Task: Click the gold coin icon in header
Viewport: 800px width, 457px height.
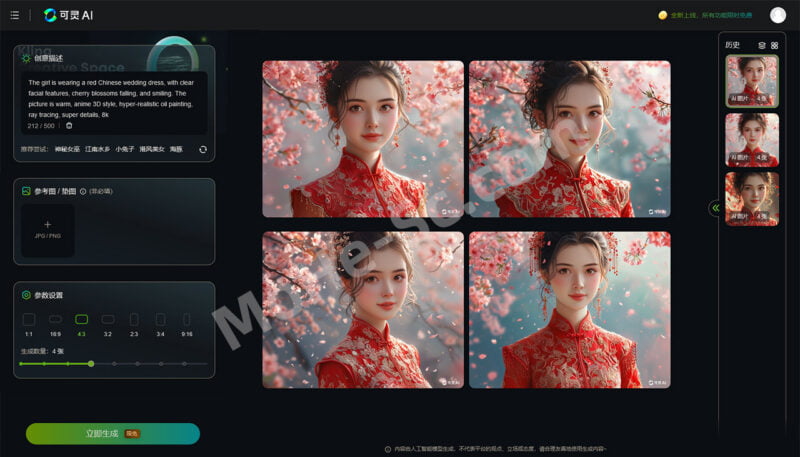Action: point(662,15)
